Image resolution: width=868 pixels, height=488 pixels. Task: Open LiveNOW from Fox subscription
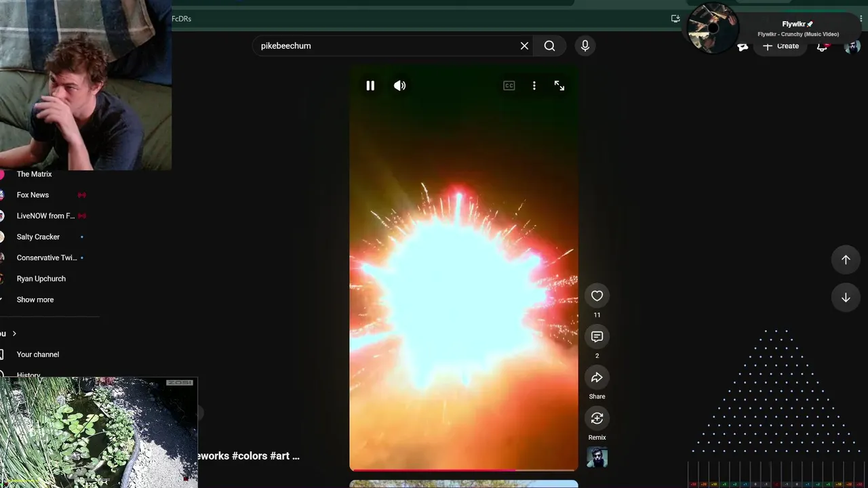pos(45,216)
